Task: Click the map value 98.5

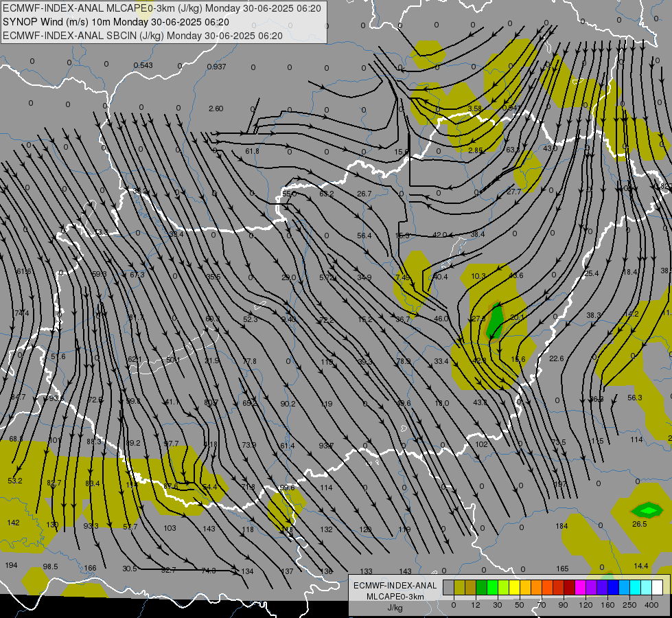Action: click(x=50, y=567)
